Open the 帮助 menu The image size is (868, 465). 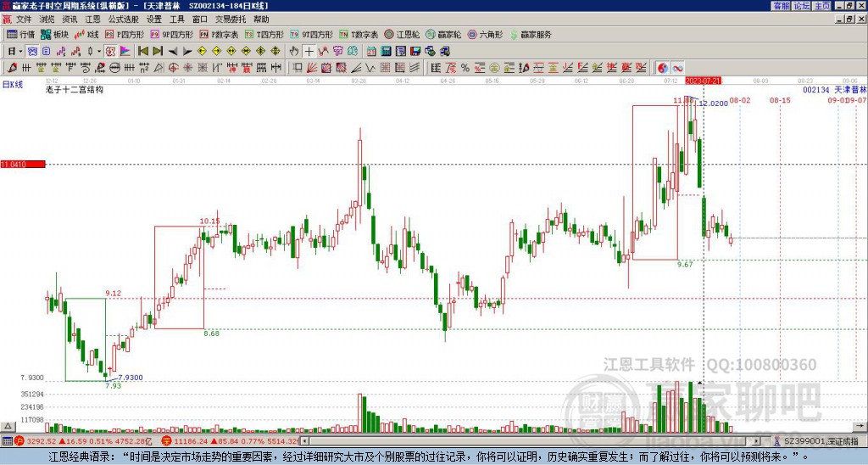(x=261, y=20)
